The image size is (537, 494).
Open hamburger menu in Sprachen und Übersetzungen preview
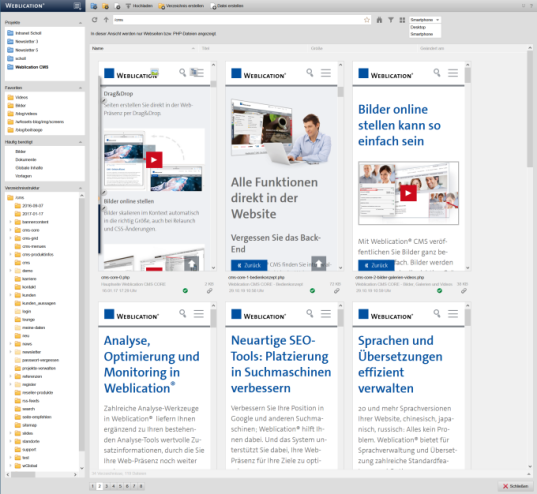453,314
